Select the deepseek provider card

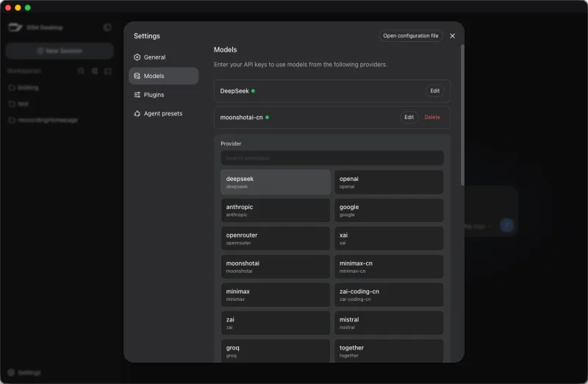(x=275, y=182)
